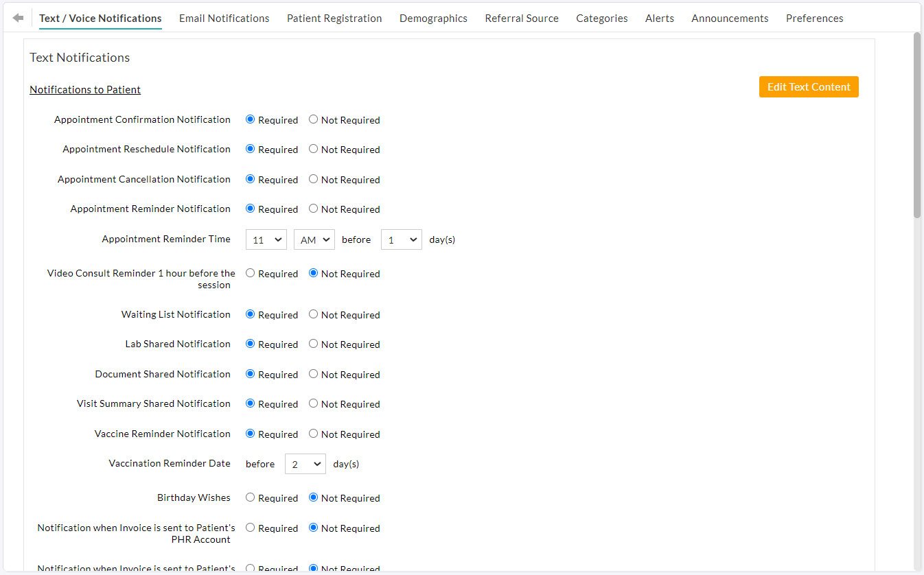Go to the Demographics tab
924x575 pixels.
433,19
